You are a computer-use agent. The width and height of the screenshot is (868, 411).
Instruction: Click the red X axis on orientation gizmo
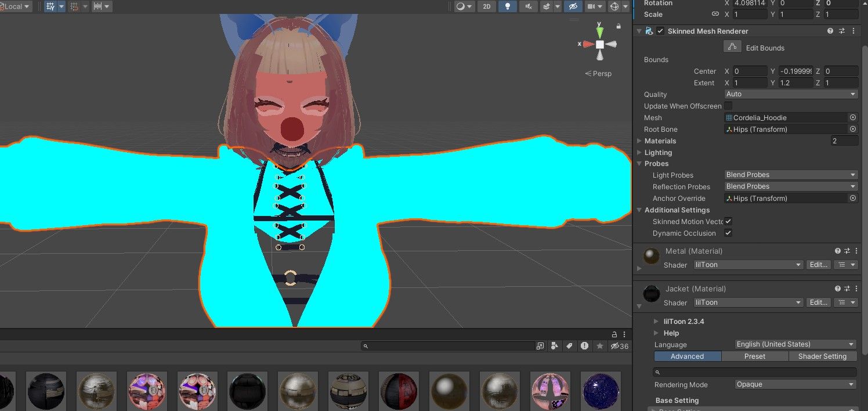[587, 44]
